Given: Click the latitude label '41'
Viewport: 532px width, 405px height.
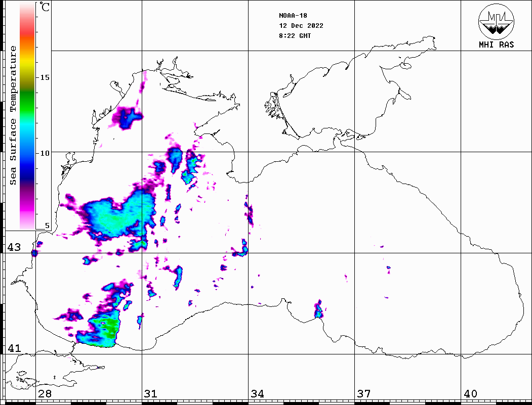Looking at the screenshot, I should point(14,348).
